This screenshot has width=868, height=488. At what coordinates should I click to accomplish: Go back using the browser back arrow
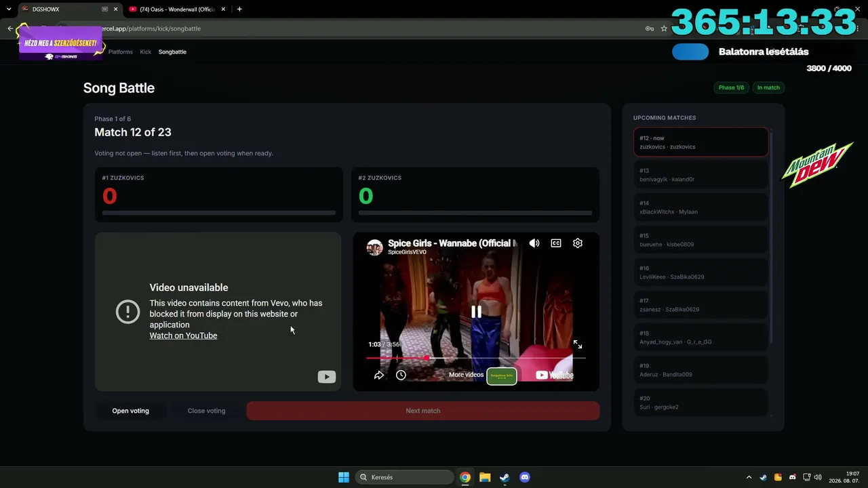coord(10,28)
